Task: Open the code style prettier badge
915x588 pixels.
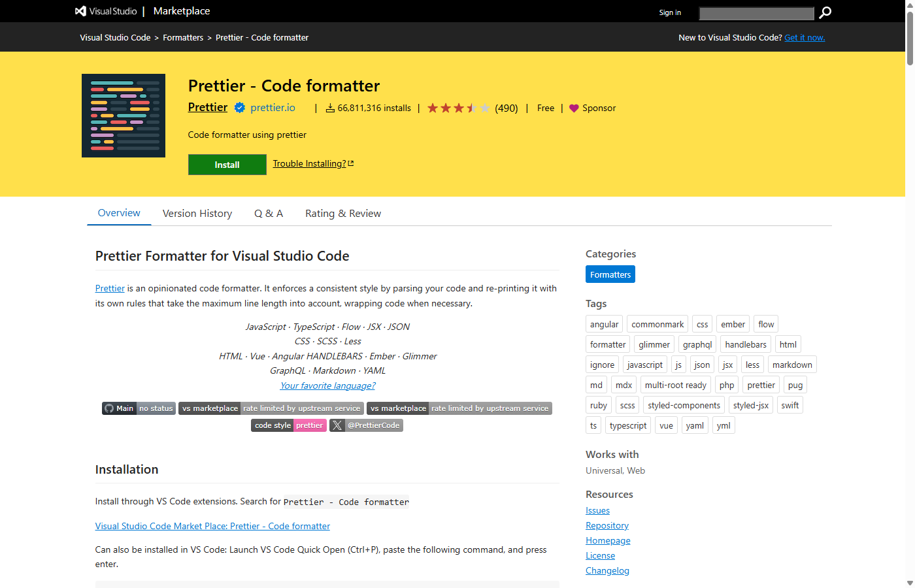Action: pyautogui.click(x=288, y=425)
